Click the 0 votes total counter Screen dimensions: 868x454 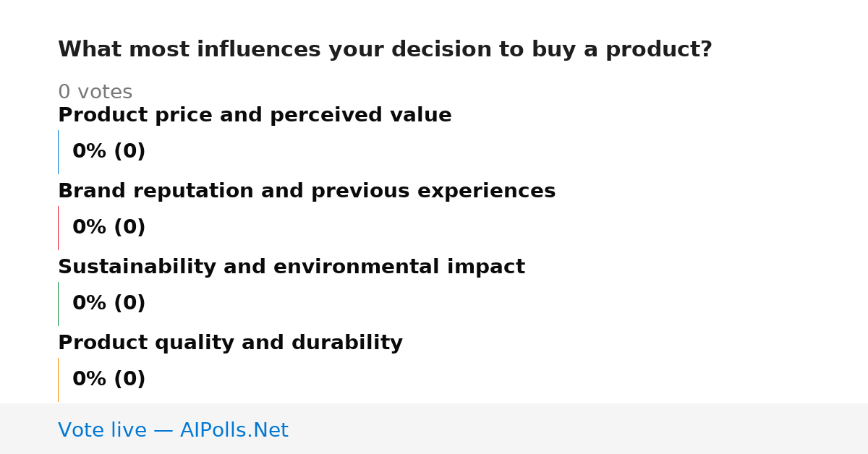(95, 93)
